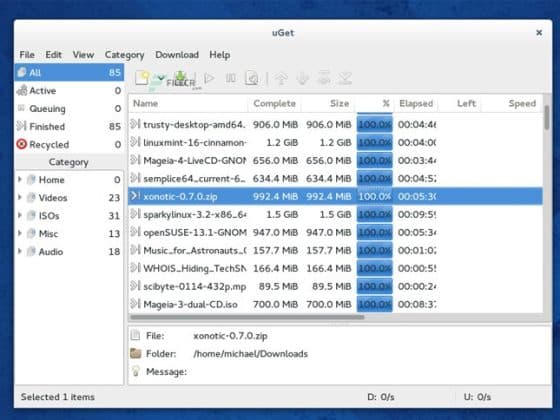Click the progress bar of scibyte-0114-432p
This screenshot has width=560, height=420.
pyautogui.click(x=375, y=286)
